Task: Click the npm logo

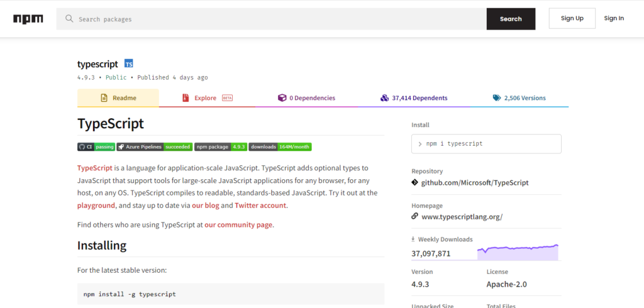Action: coord(28,19)
